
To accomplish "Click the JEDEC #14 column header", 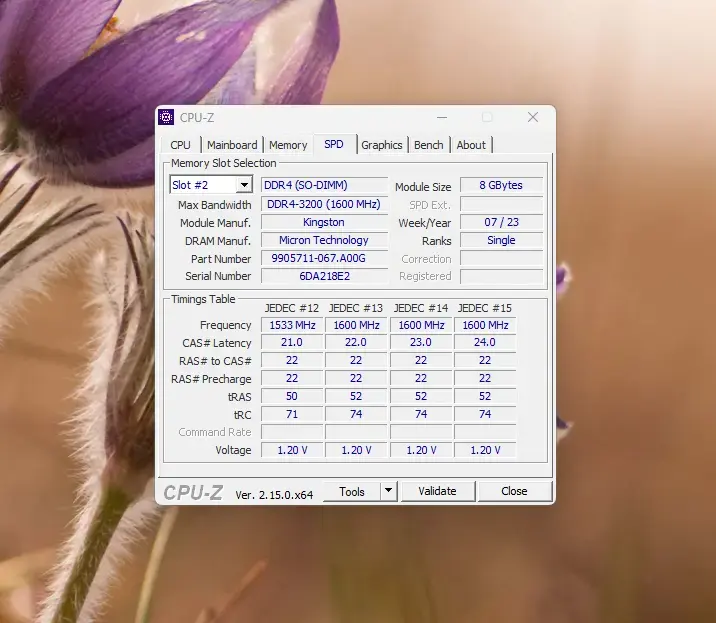I will tap(421, 308).
